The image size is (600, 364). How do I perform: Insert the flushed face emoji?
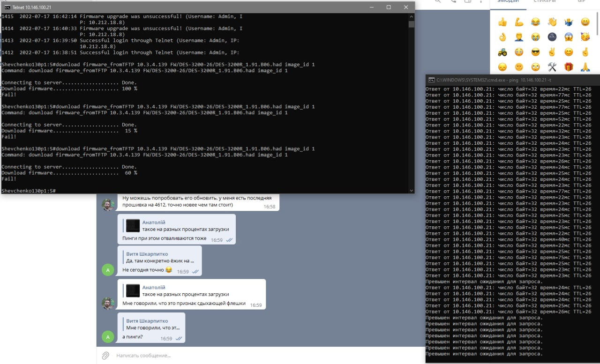click(x=519, y=52)
